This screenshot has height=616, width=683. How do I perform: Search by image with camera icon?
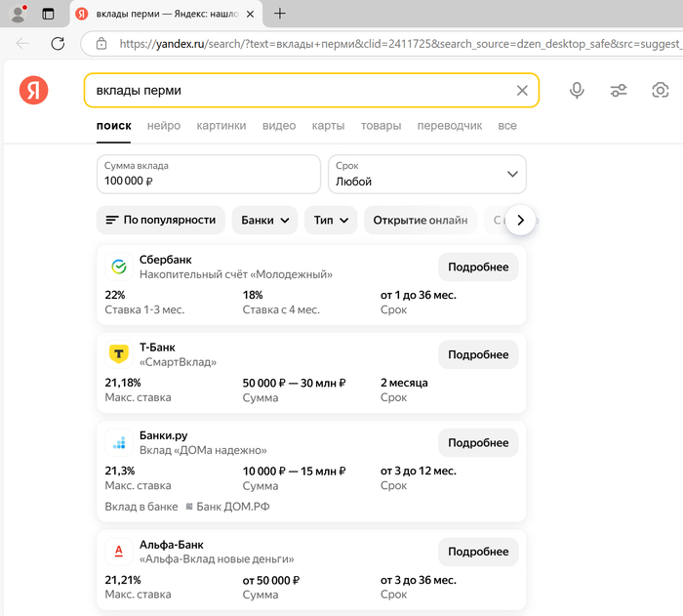click(661, 91)
